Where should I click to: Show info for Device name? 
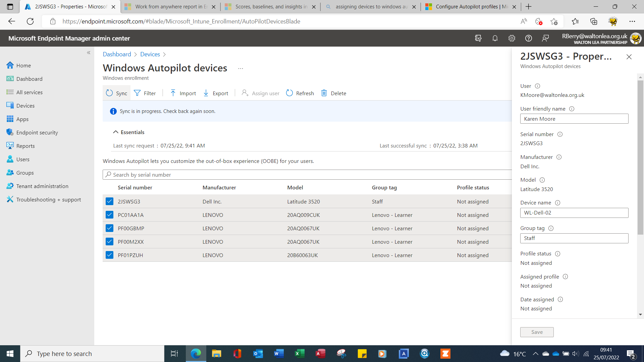point(557,202)
